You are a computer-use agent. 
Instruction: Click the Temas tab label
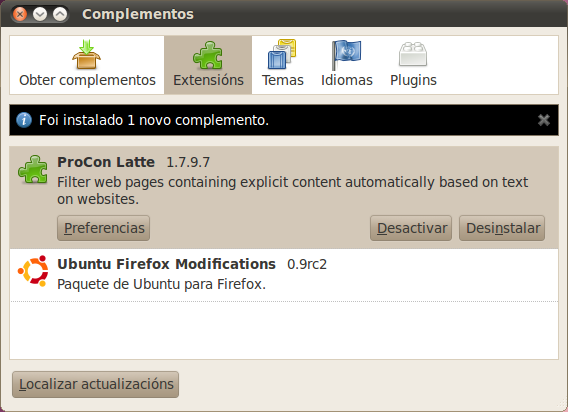point(283,80)
